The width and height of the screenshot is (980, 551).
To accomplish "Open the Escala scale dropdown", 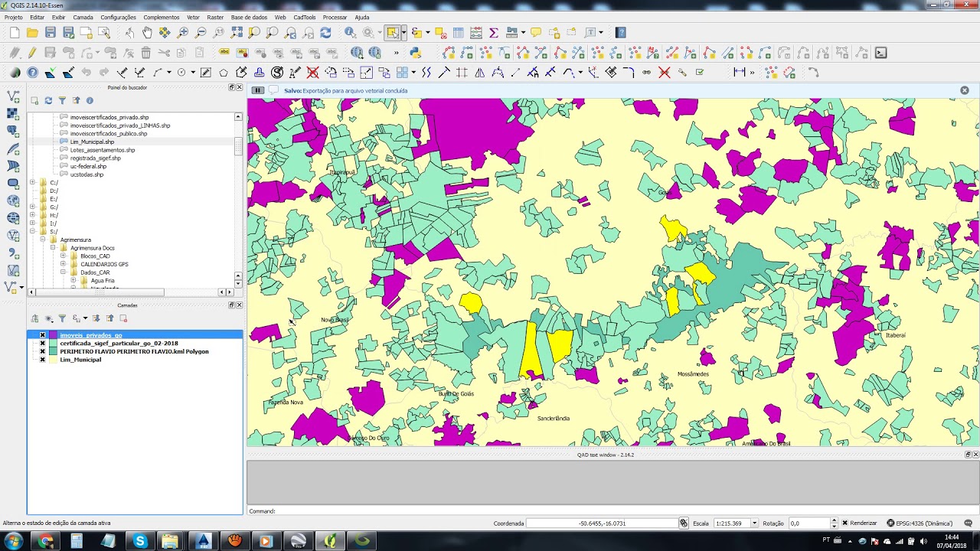I will click(x=754, y=523).
